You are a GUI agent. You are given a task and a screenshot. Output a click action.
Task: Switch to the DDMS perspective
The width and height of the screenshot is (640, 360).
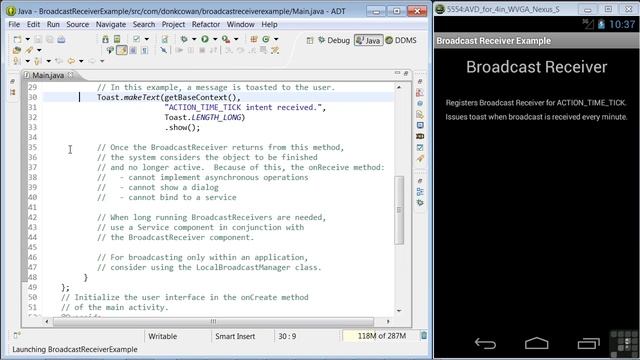(x=401, y=40)
